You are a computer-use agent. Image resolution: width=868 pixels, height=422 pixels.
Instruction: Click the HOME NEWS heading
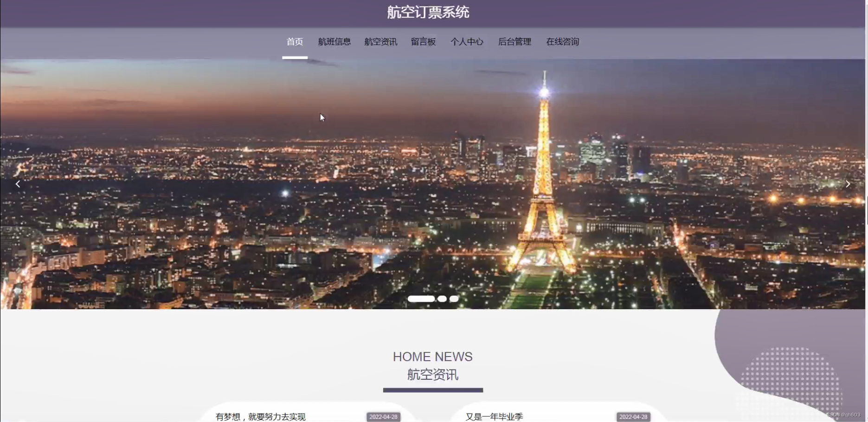click(433, 357)
